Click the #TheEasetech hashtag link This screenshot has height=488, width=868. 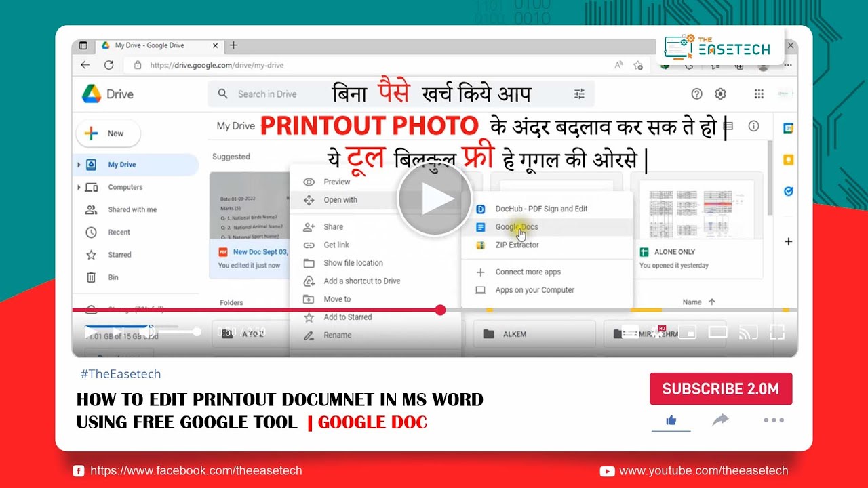(120, 373)
